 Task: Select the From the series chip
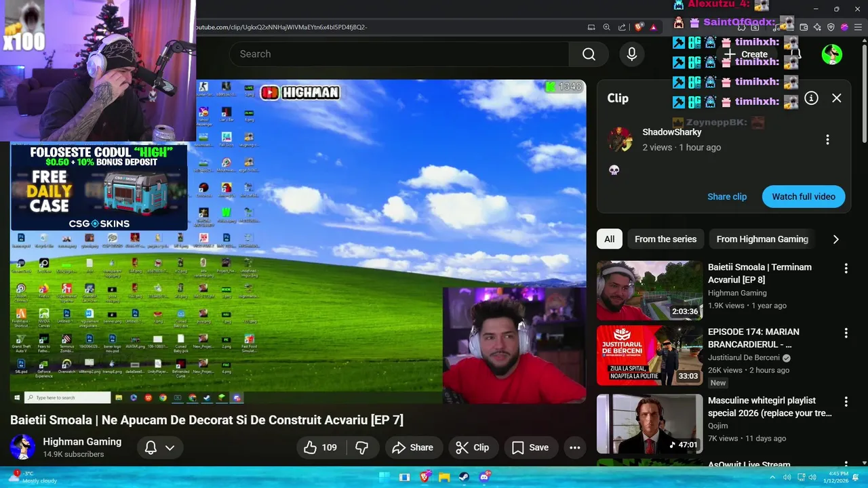tap(665, 239)
